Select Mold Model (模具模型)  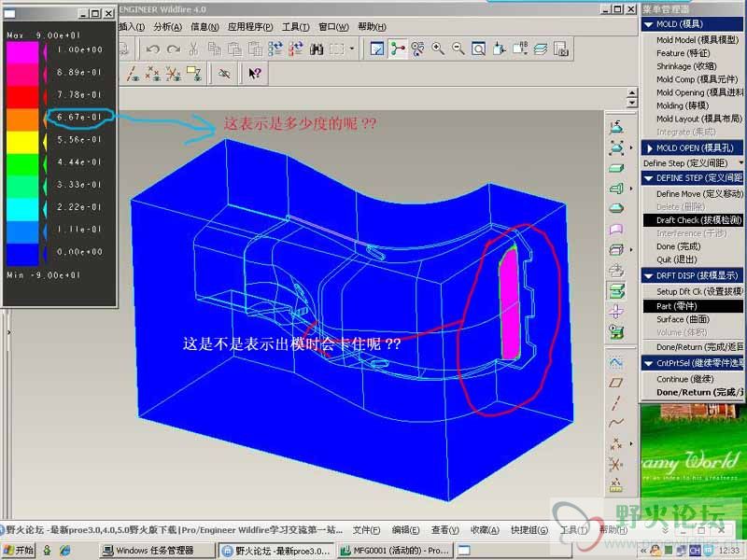pos(697,40)
